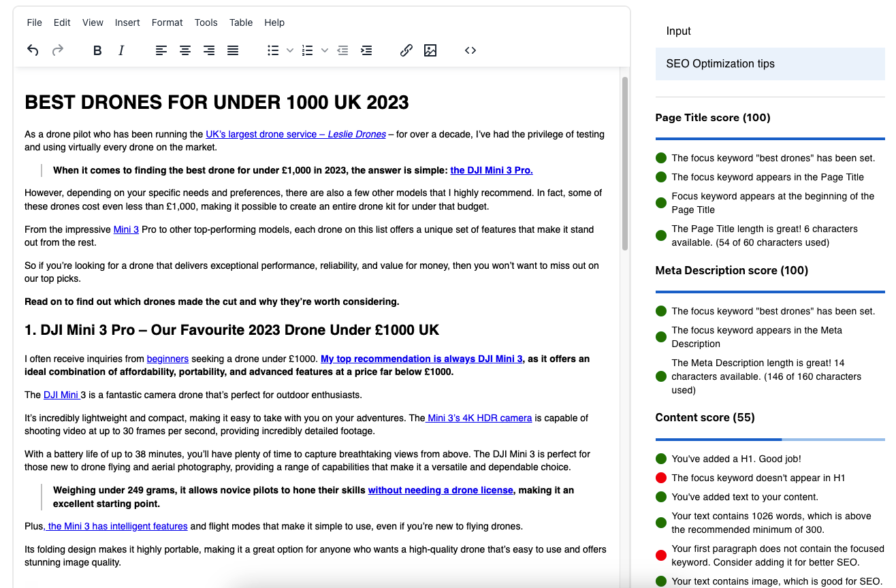Insert an image
The width and height of the screenshot is (896, 588).
[x=430, y=50]
